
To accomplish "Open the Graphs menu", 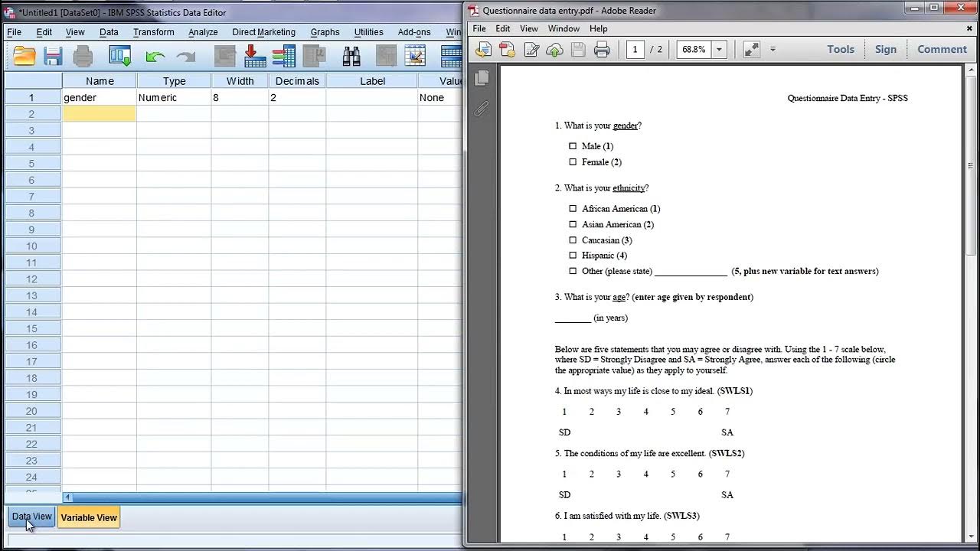I will (x=325, y=32).
